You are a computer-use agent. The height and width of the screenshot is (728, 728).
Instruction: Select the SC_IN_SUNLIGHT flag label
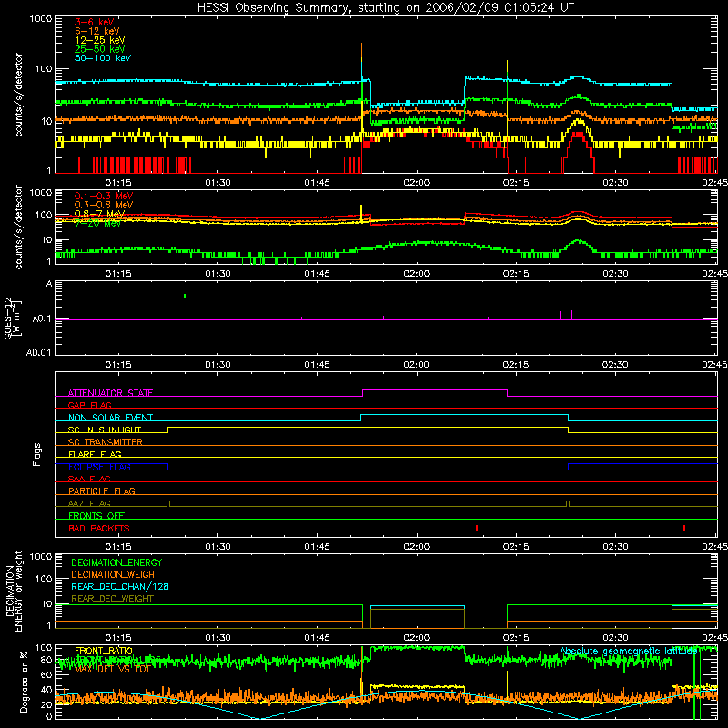click(104, 430)
